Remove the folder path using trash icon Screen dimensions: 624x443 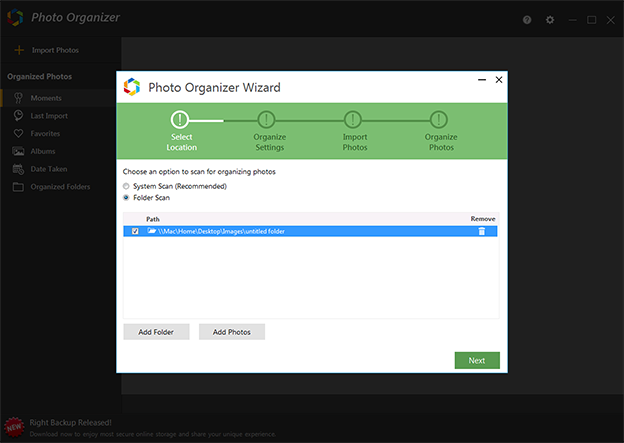click(482, 231)
